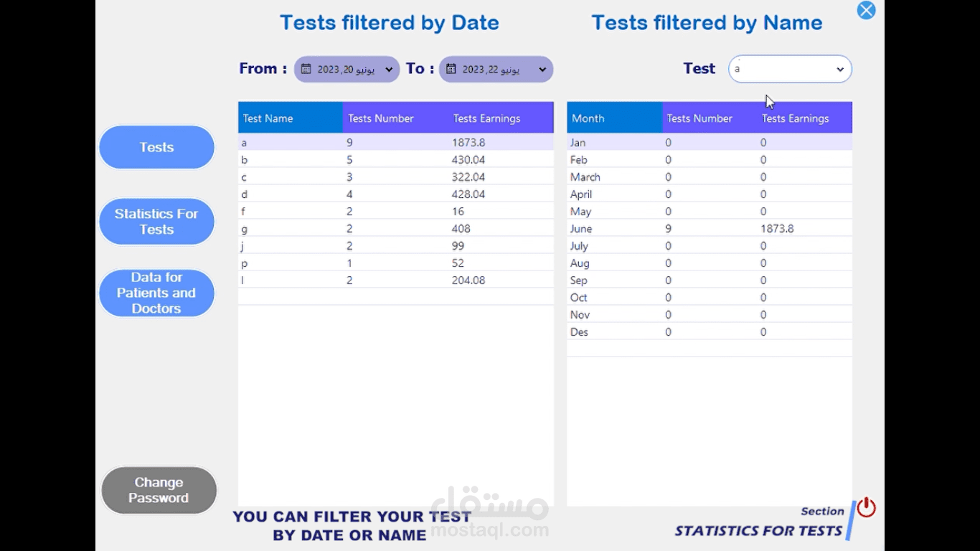Sort by Test Name column header
Viewport: 980px width, 551px height.
[290, 118]
